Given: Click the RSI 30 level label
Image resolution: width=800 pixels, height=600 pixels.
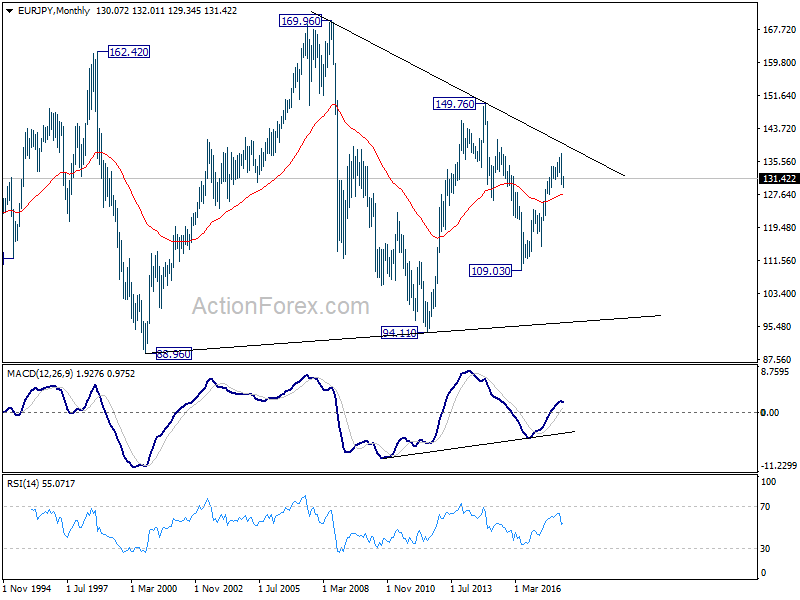Looking at the screenshot, I should point(765,548).
